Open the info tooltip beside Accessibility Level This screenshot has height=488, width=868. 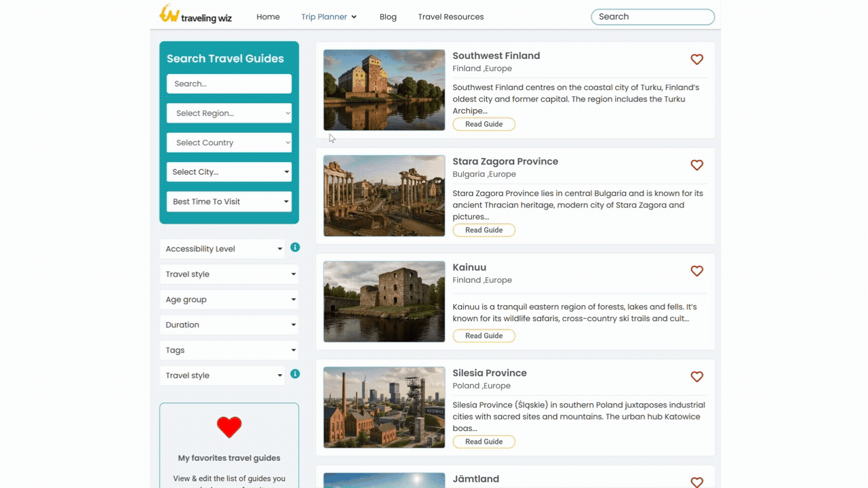tap(295, 247)
